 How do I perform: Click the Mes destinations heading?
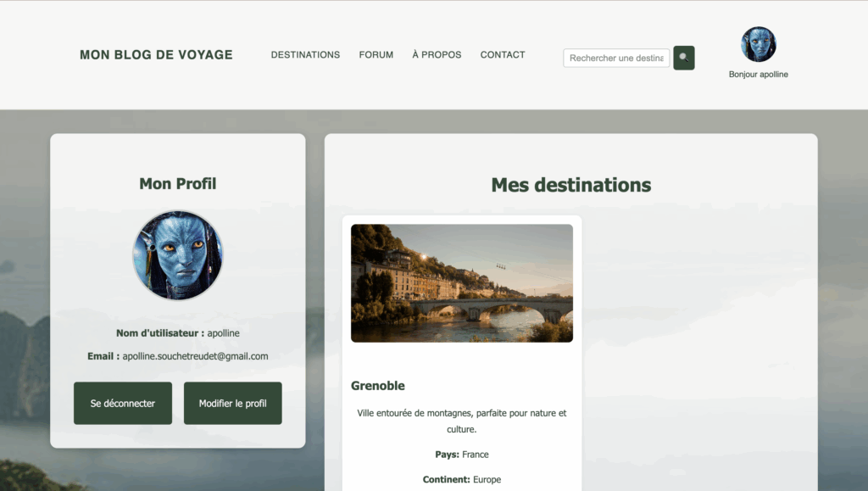click(x=570, y=185)
